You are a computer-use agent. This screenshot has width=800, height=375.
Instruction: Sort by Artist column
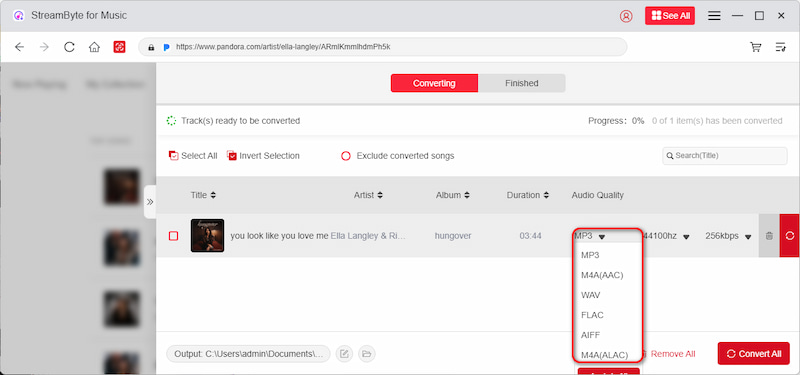tap(368, 195)
